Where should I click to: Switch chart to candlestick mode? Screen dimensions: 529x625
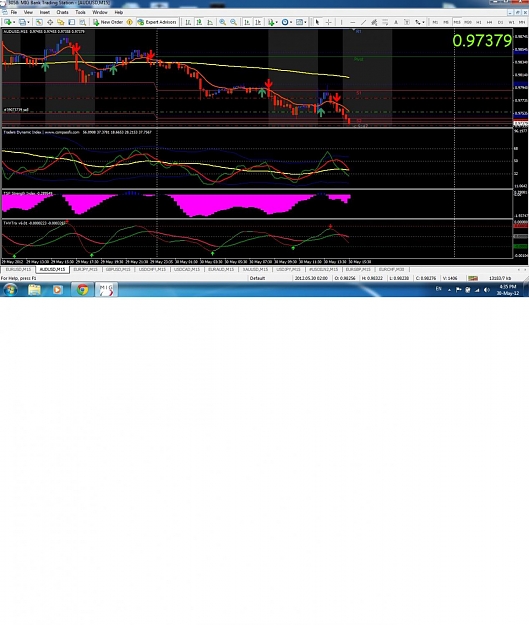pos(199,22)
